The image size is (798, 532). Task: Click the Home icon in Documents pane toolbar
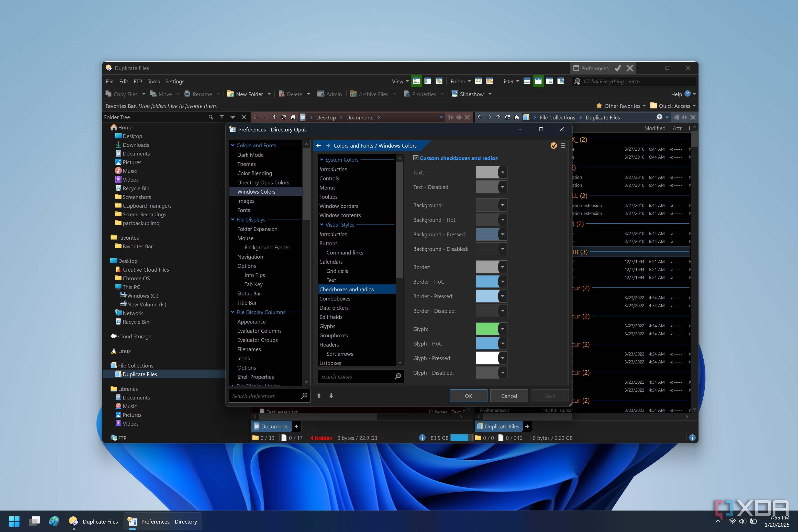[x=293, y=117]
